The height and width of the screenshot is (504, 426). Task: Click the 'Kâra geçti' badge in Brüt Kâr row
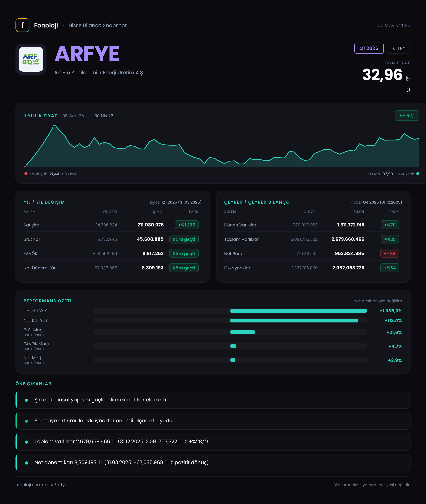[x=184, y=239]
